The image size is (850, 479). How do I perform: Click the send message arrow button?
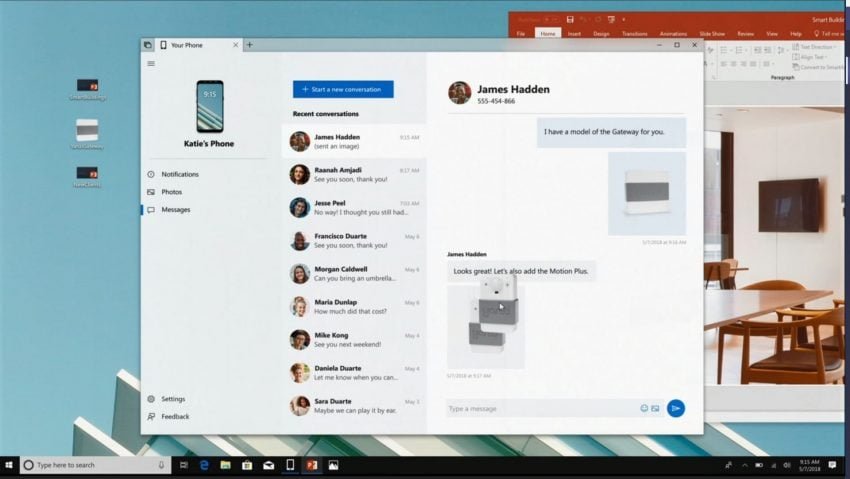pos(676,408)
